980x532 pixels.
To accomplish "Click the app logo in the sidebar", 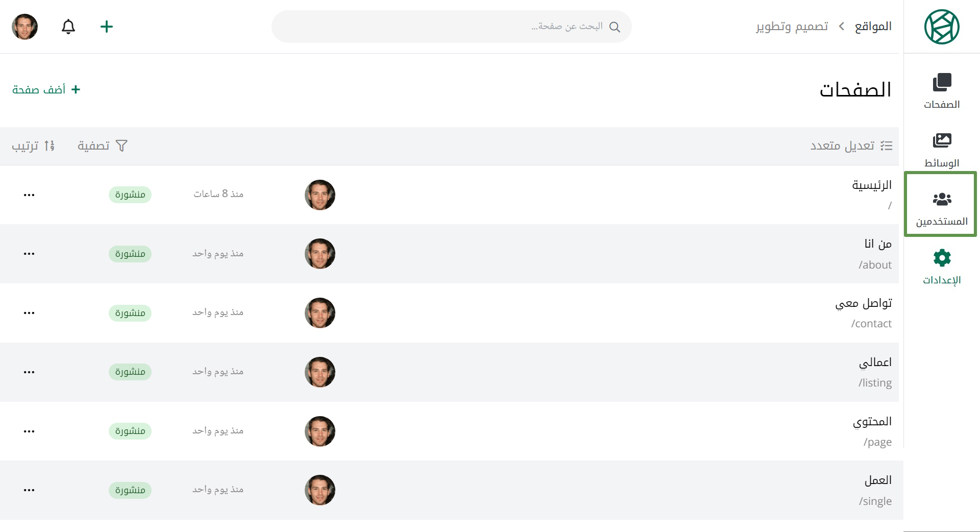I will (942, 27).
